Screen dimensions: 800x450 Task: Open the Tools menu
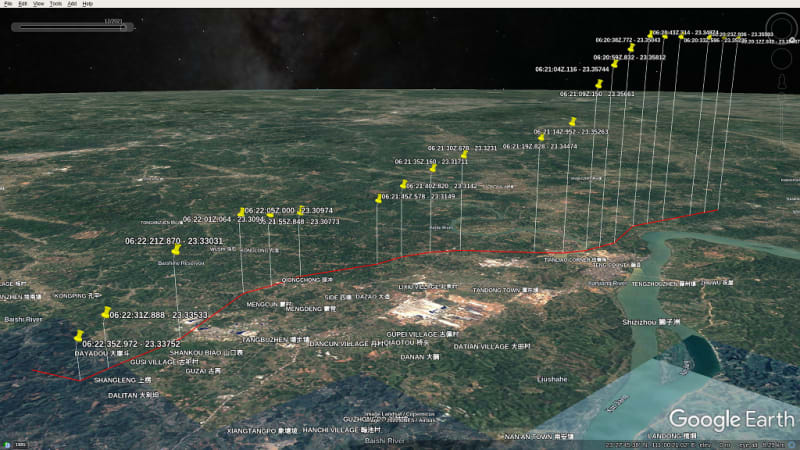[55, 4]
